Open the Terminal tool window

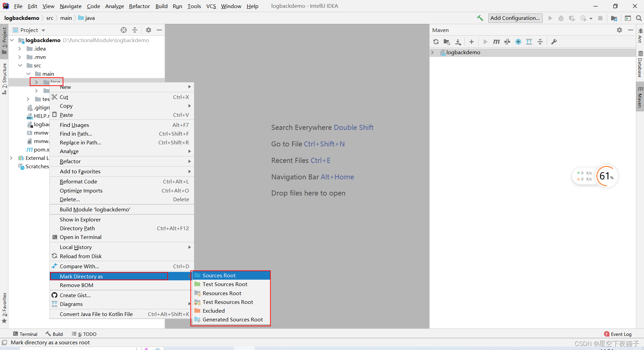25,334
